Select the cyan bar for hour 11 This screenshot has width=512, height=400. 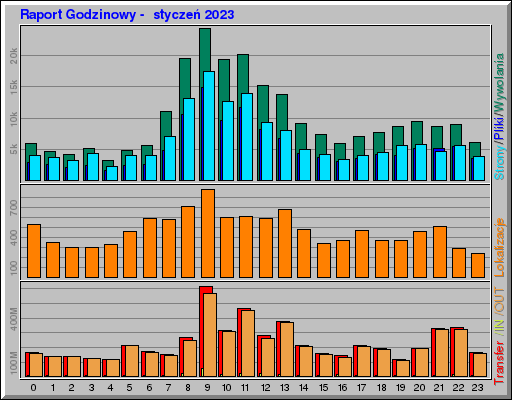click(247, 137)
